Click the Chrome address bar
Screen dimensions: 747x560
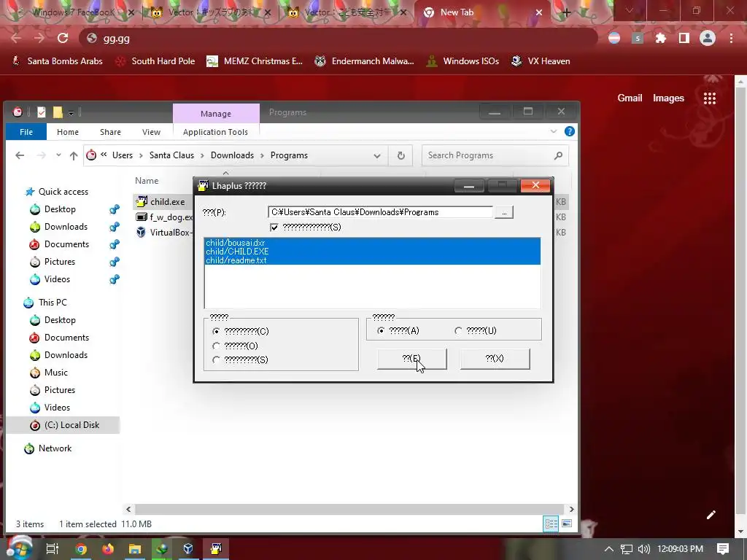point(338,38)
